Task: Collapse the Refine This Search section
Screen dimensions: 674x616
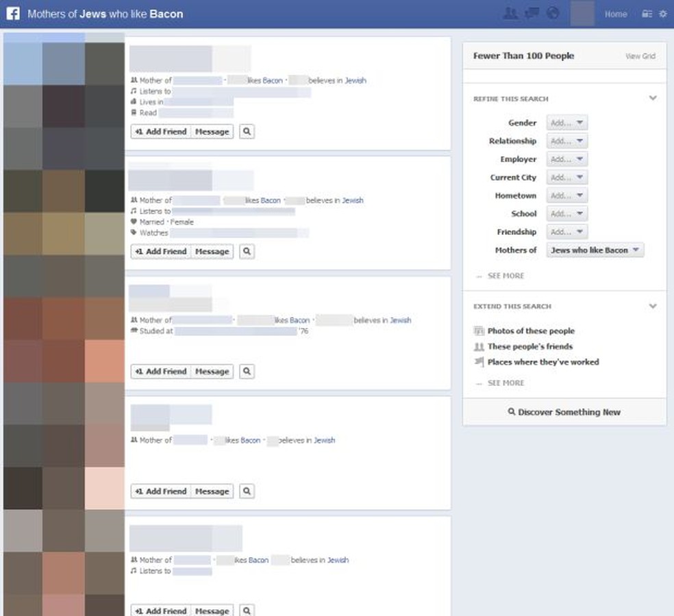Action: coord(653,98)
